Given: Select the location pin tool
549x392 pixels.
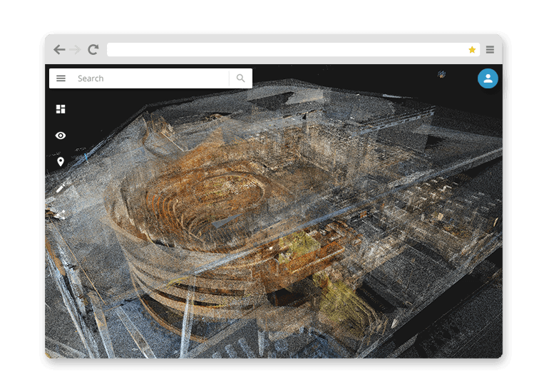Looking at the screenshot, I should tap(61, 162).
